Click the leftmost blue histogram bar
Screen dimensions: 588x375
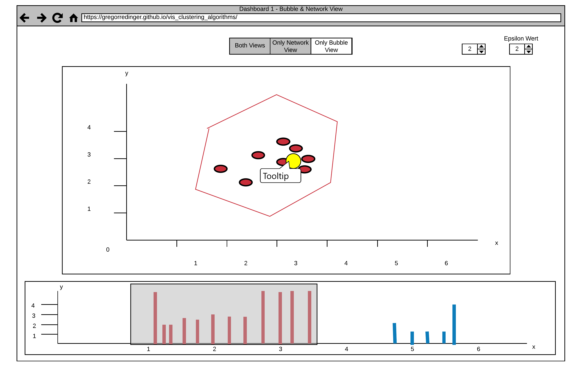(395, 333)
